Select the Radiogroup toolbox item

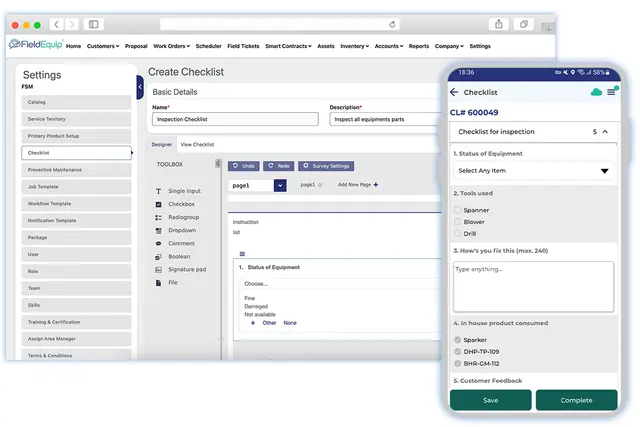178,217
